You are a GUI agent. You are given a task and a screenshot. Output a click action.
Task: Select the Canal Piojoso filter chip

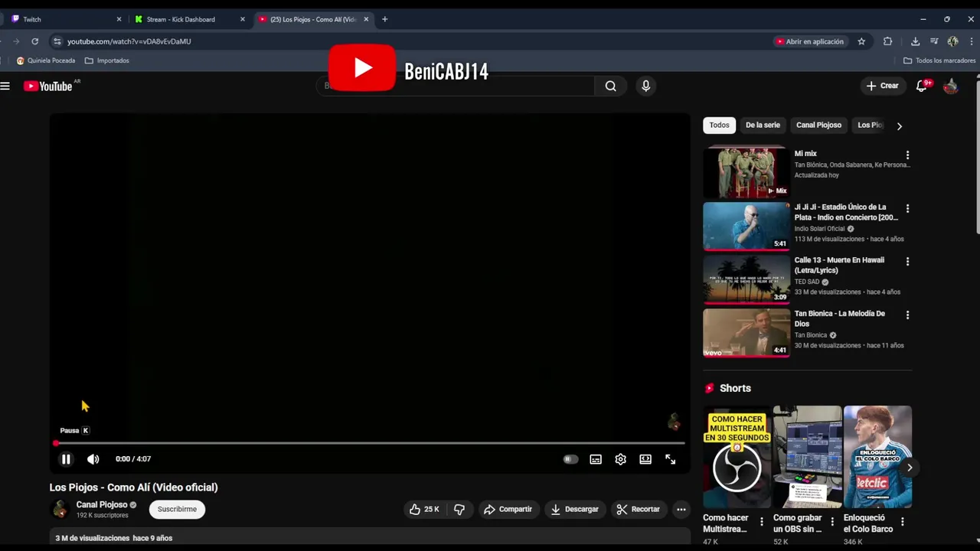(818, 125)
